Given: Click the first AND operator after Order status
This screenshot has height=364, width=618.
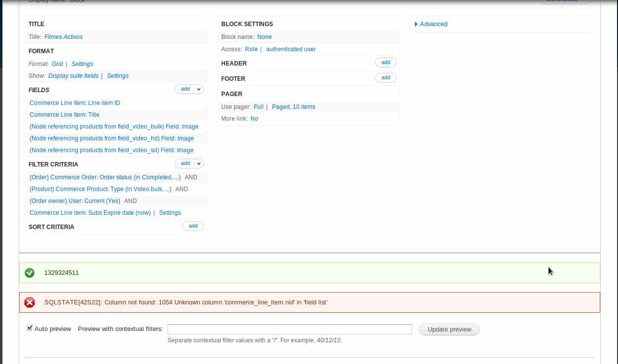Looking at the screenshot, I should click(x=191, y=177).
